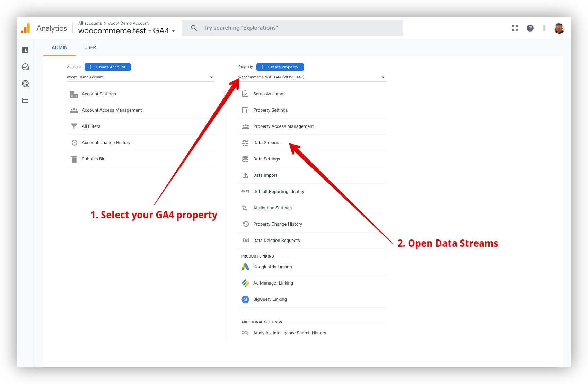Click the Setup Assistant checkmark icon
The image size is (588, 384).
click(x=245, y=94)
